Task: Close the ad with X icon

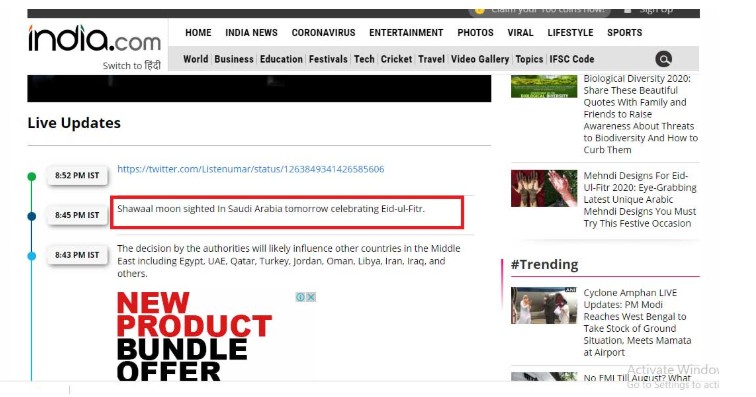Action: pos(311,297)
